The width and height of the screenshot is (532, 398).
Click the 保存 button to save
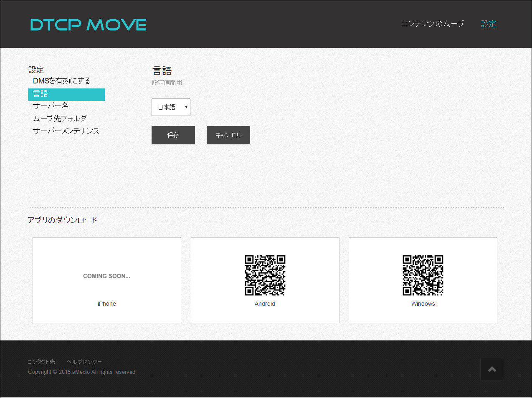pyautogui.click(x=173, y=135)
